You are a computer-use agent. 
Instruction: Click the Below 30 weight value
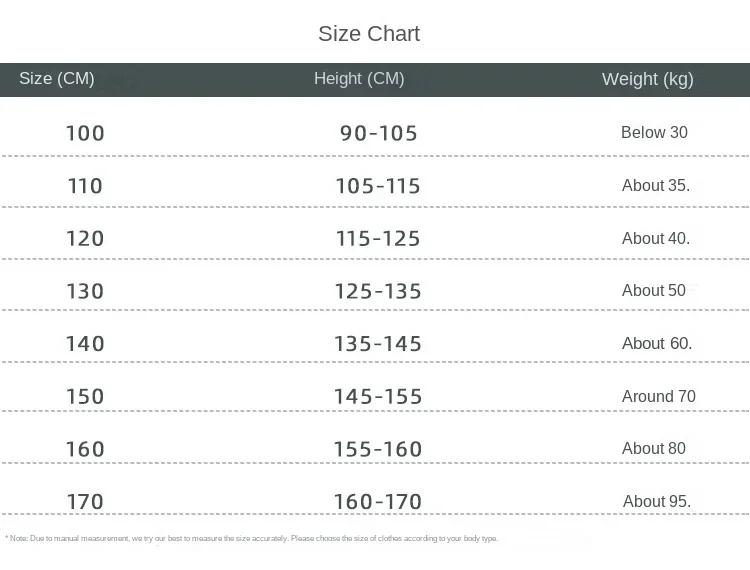(x=654, y=132)
